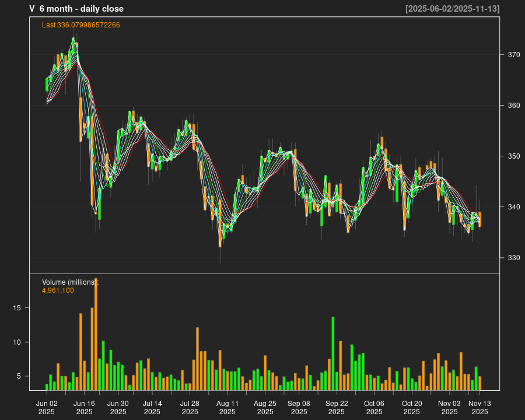
Task: Click the chart title 'V 6 month - daily close'
Action: pos(76,9)
